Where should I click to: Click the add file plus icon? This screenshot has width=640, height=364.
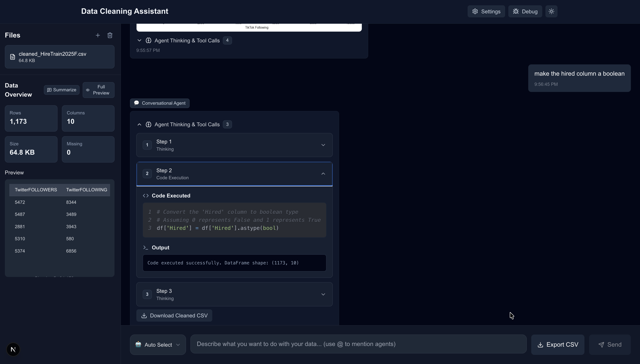click(98, 35)
